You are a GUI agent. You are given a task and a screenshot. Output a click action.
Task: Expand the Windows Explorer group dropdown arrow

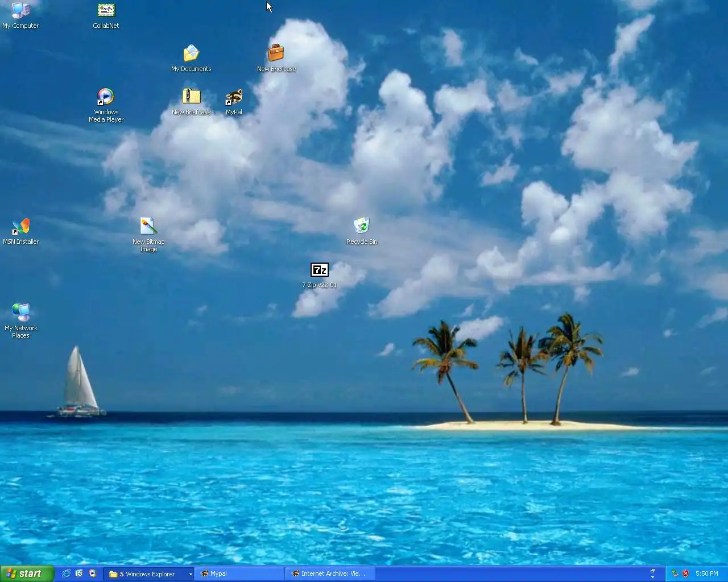(191, 574)
